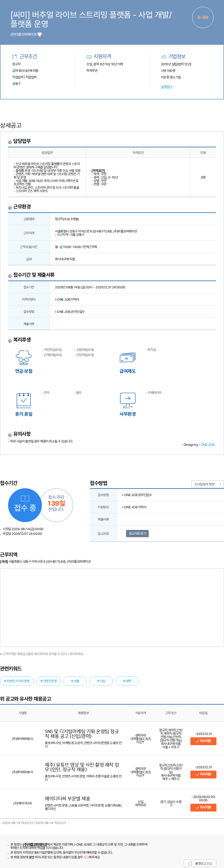Click the 근무조건 section icon
The width and height of the screenshot is (224, 868).
(x=15, y=57)
